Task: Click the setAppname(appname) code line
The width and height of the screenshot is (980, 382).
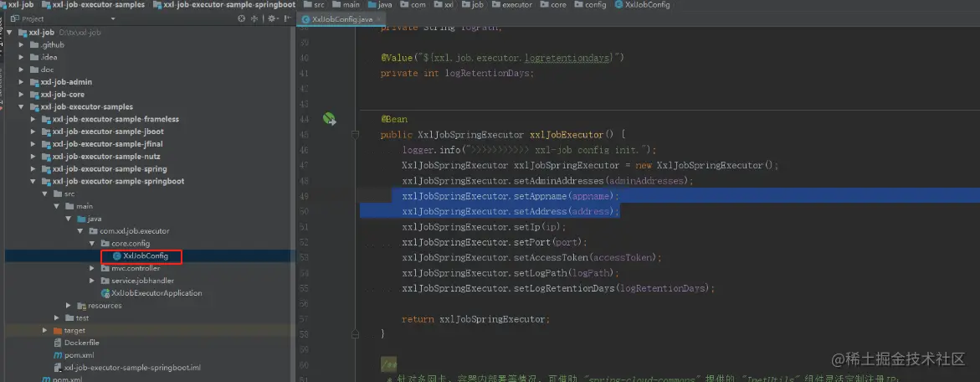Action: [511, 196]
